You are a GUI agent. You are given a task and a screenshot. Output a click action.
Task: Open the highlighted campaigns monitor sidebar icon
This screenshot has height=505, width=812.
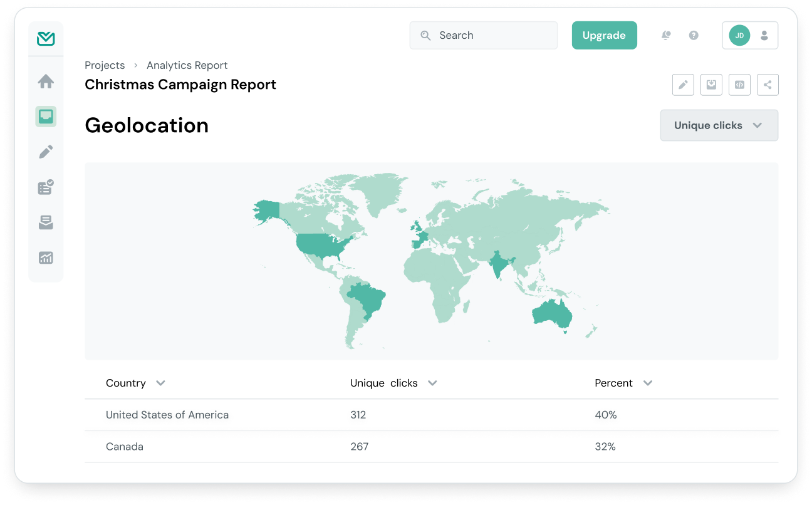pos(46,117)
